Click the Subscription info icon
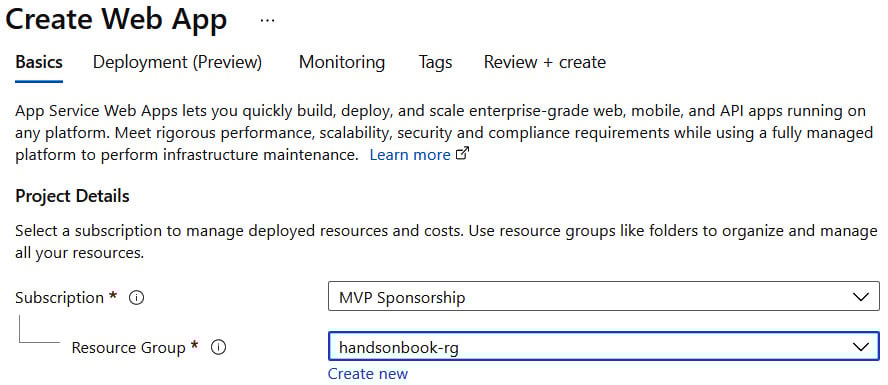The image size is (888, 385). click(x=136, y=298)
